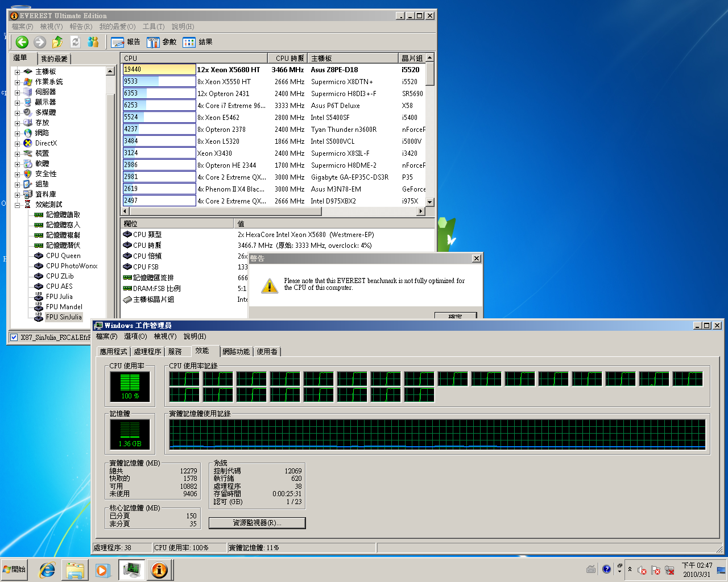Expand the 存放 tree node

click(17, 123)
